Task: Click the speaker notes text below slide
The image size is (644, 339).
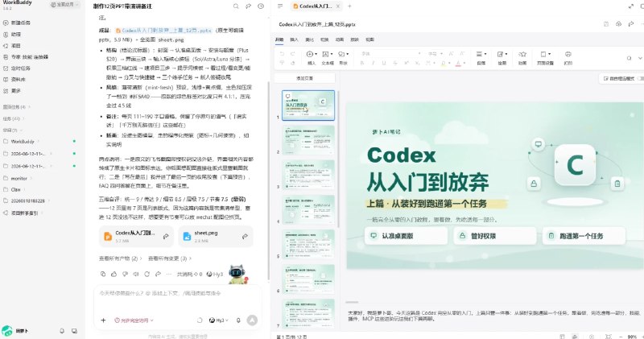Action: (495, 316)
